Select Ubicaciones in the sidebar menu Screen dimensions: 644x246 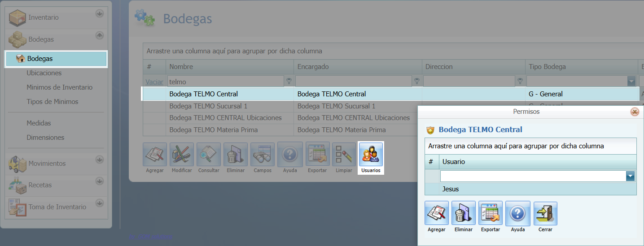tap(44, 73)
